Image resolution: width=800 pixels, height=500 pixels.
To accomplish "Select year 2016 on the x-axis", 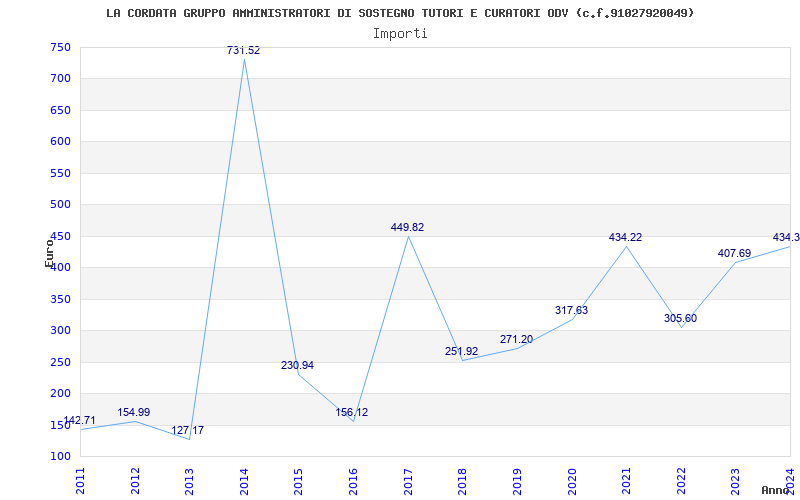I will 353,481.
